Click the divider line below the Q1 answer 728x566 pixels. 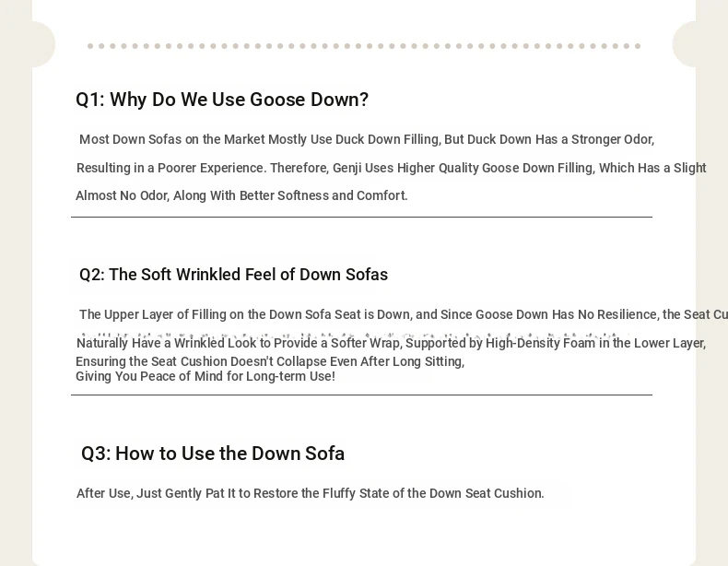(x=361, y=218)
